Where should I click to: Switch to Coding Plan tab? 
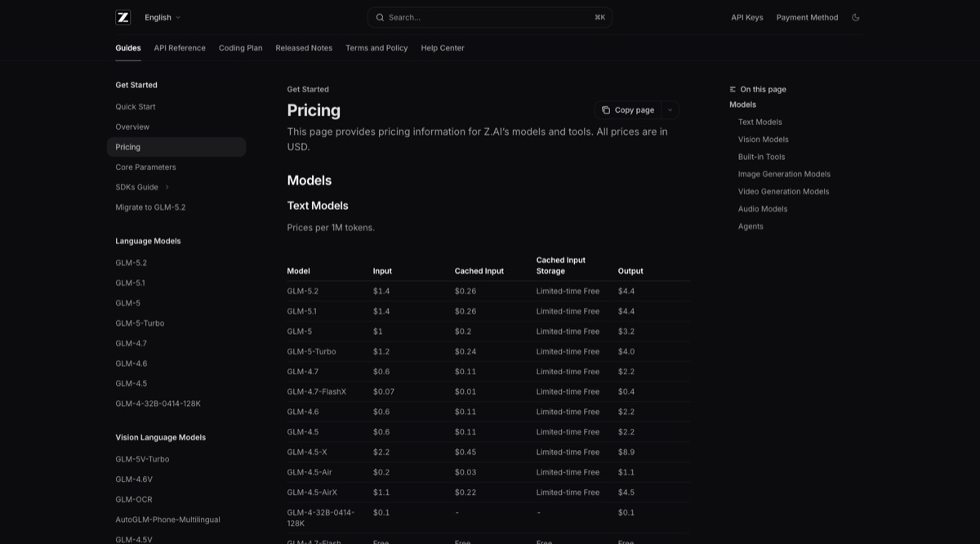[240, 48]
